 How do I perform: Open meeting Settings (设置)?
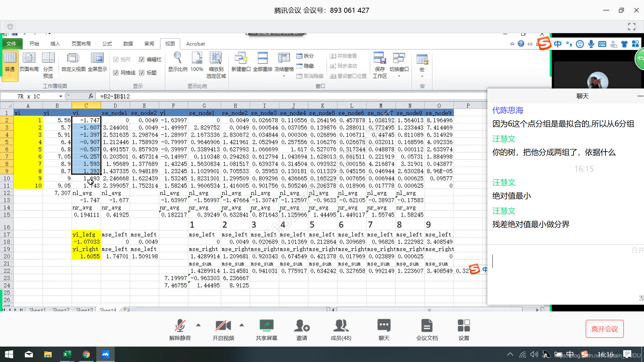[x=464, y=329]
